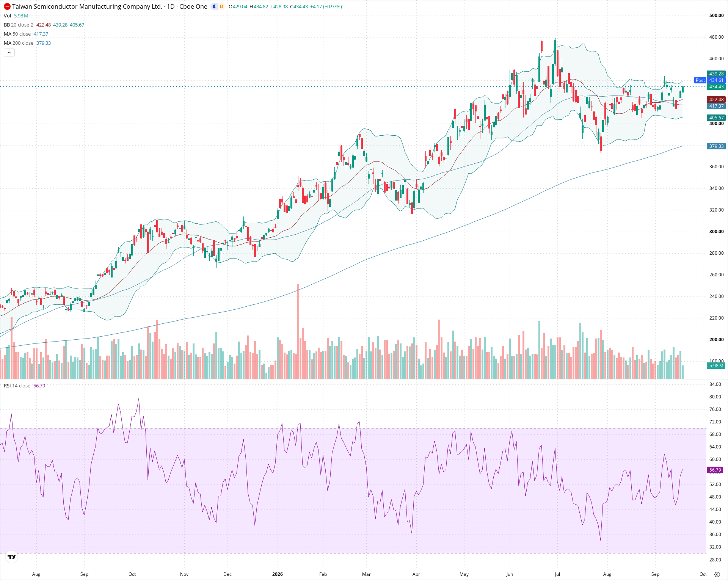Click the 28.00 RSI scale label
This screenshot has width=728, height=580.
[x=715, y=560]
